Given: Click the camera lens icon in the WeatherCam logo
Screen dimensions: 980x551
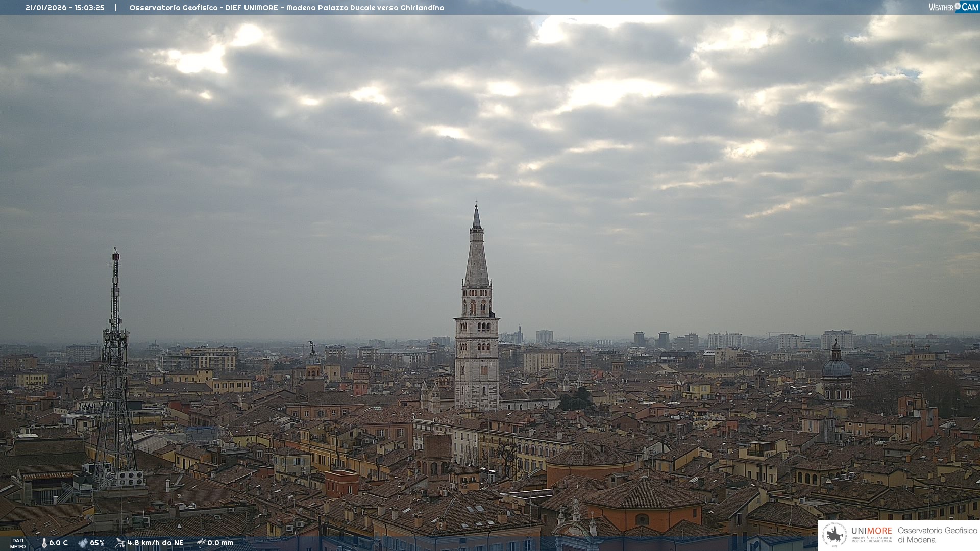Looking at the screenshot, I should click(x=958, y=6).
